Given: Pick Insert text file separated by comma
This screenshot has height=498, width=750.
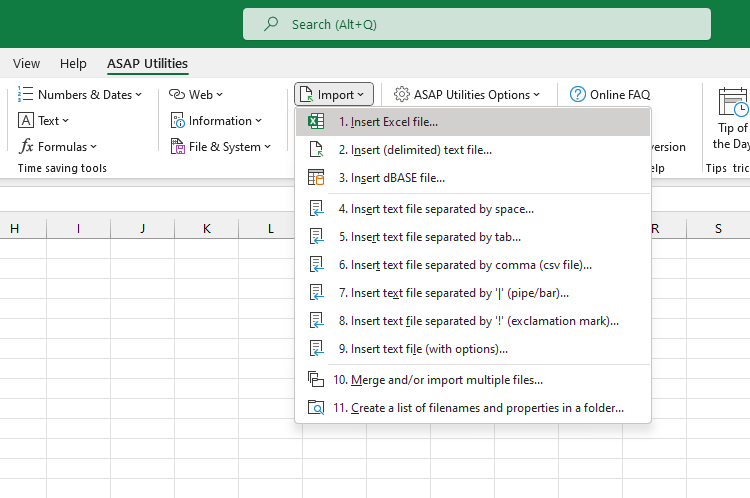Looking at the screenshot, I should [473, 265].
